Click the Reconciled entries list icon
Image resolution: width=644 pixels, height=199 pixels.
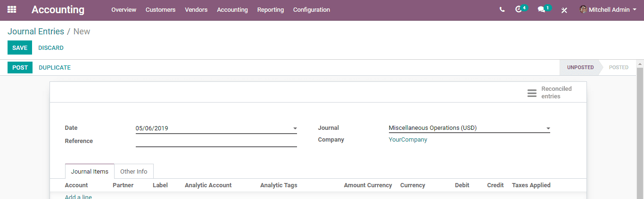(x=532, y=93)
